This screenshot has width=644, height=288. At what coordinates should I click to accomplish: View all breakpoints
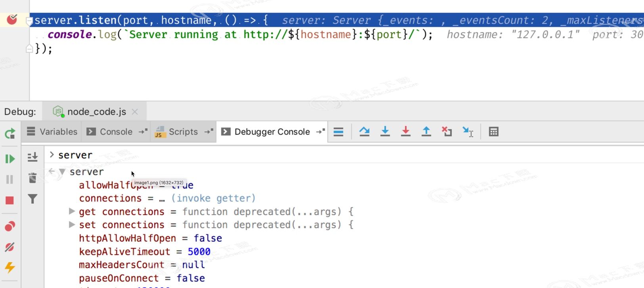(10, 226)
